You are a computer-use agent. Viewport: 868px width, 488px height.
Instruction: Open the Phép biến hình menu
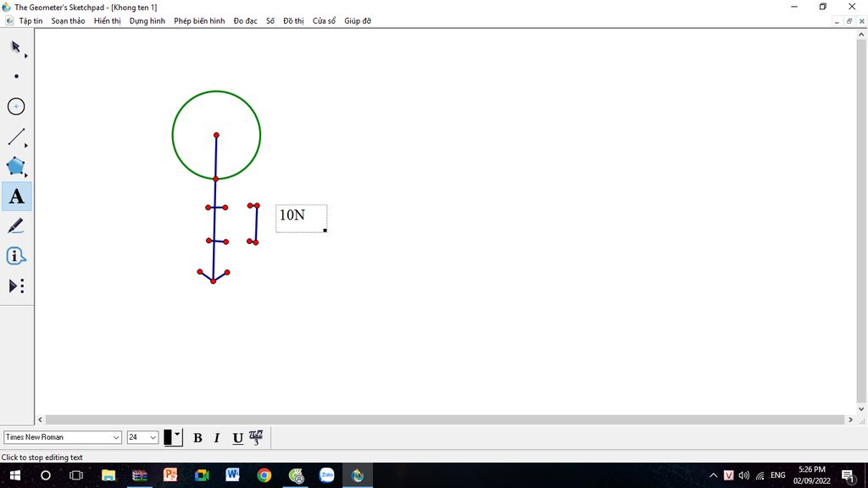tap(199, 21)
